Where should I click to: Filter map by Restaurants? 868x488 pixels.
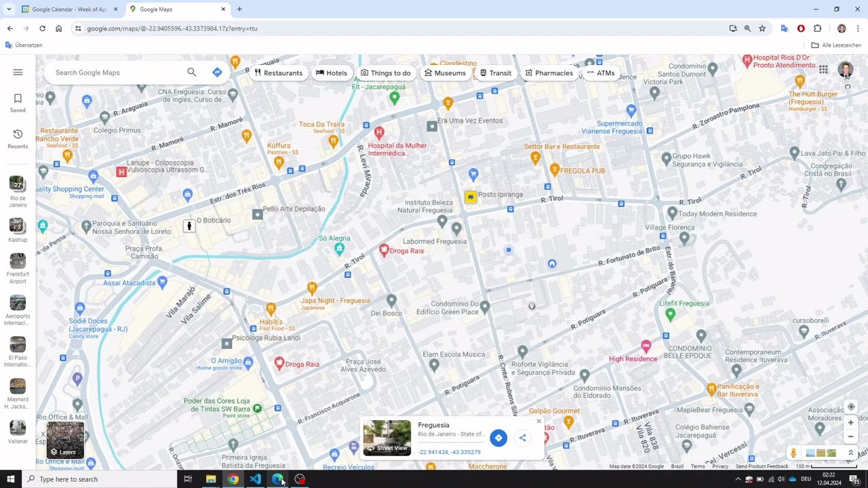(279, 73)
